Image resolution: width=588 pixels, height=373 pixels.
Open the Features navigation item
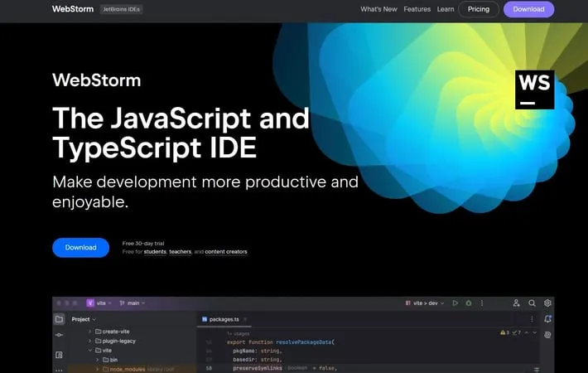click(x=417, y=9)
